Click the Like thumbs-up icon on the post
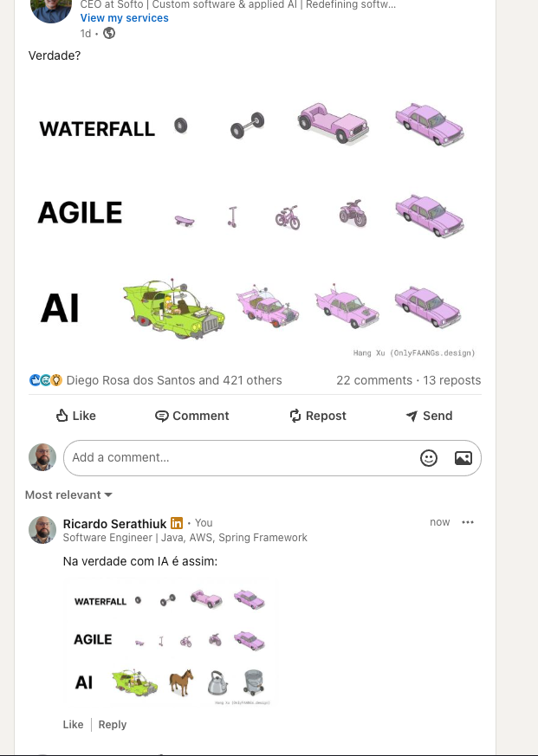This screenshot has height=756, width=538. pyautogui.click(x=62, y=416)
